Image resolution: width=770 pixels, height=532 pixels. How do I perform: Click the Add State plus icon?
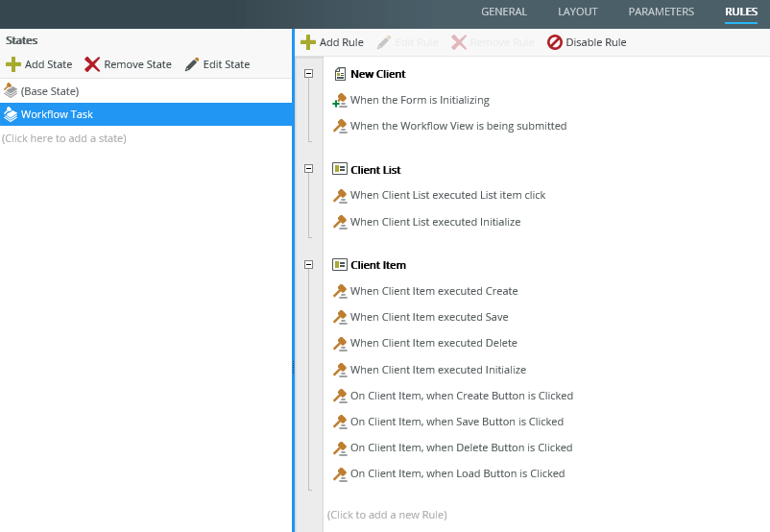point(13,64)
